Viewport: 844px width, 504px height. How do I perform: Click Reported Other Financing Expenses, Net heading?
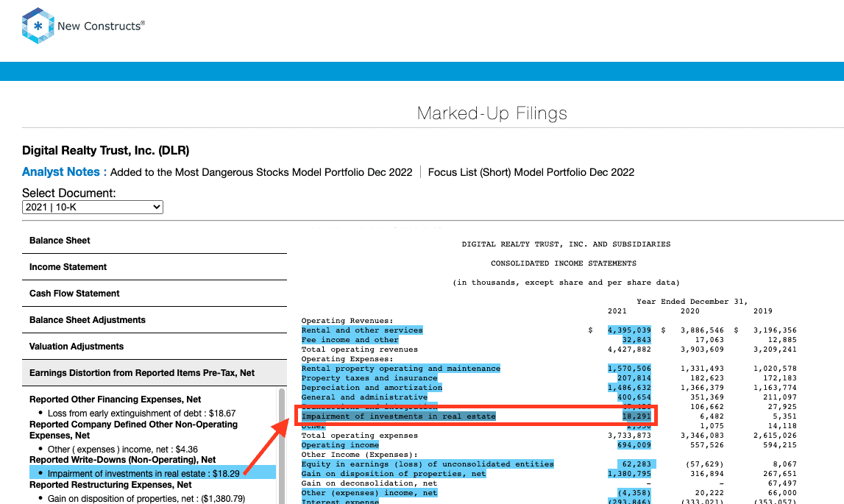(x=116, y=400)
